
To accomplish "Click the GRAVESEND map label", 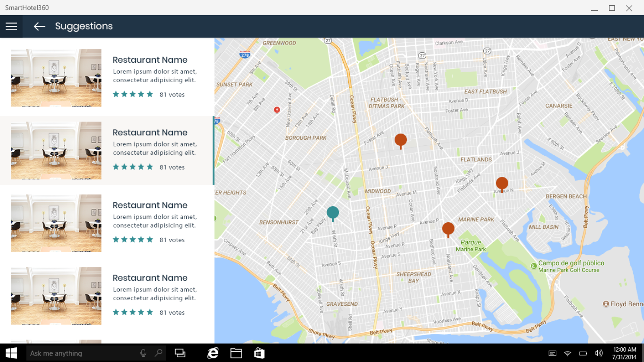I will (x=342, y=304).
